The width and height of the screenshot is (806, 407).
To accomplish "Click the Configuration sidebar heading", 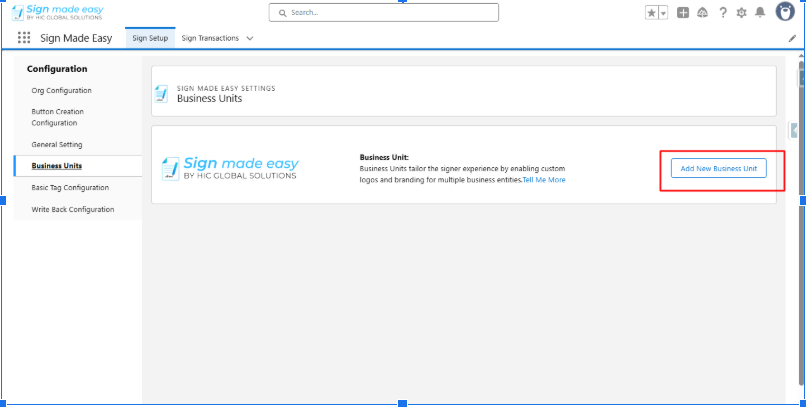I will [57, 69].
